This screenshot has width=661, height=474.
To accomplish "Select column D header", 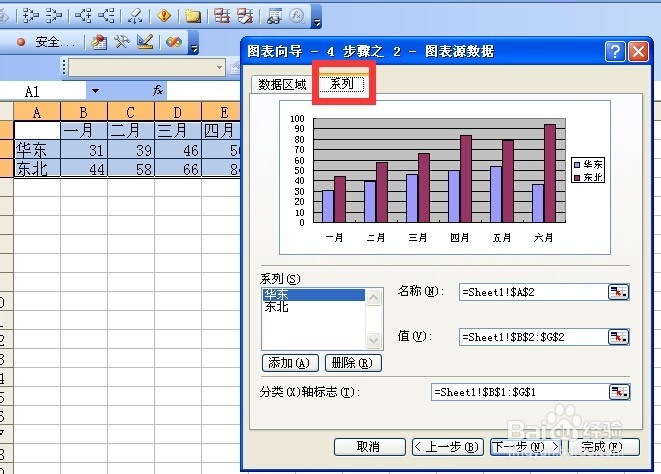I will pyautogui.click(x=178, y=112).
